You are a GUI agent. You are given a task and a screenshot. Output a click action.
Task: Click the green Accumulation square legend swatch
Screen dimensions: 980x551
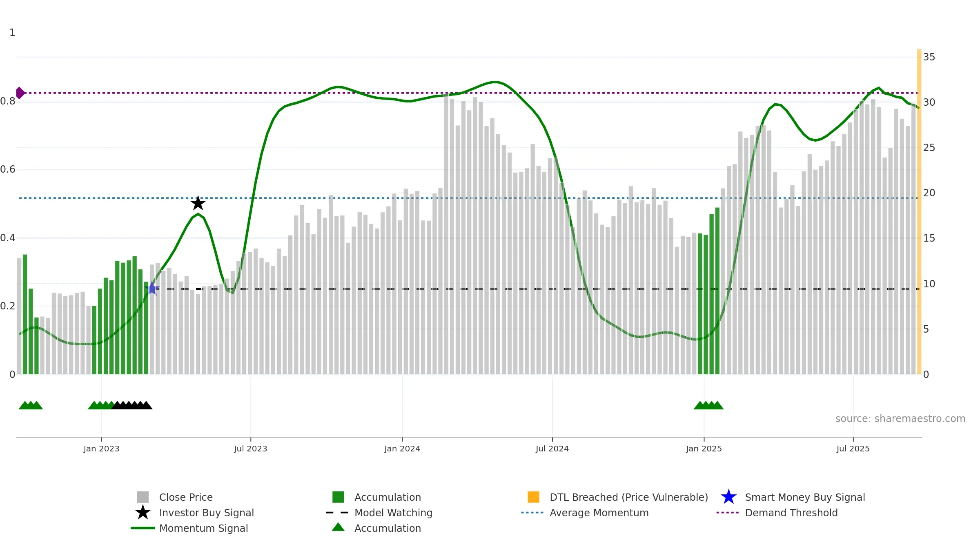pos(338,497)
